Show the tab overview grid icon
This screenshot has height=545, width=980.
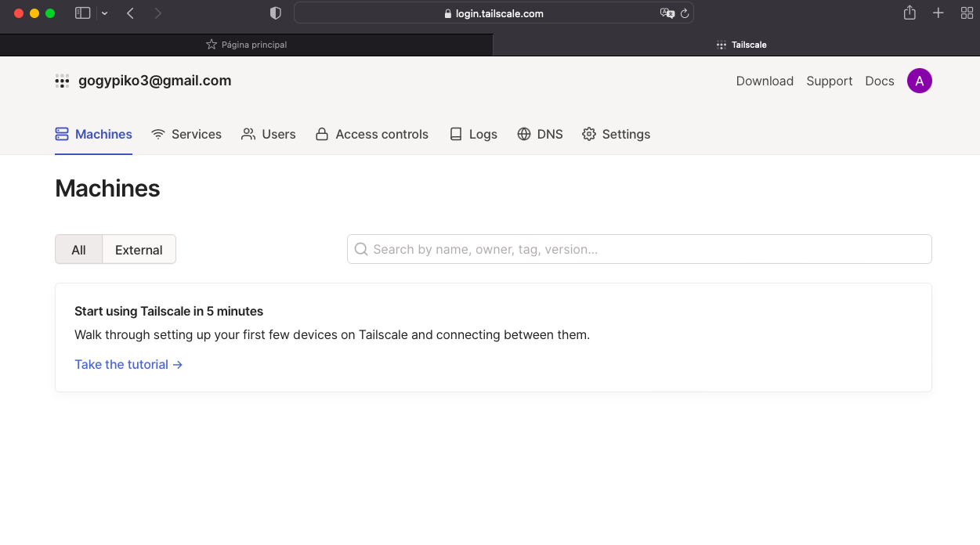(x=967, y=13)
